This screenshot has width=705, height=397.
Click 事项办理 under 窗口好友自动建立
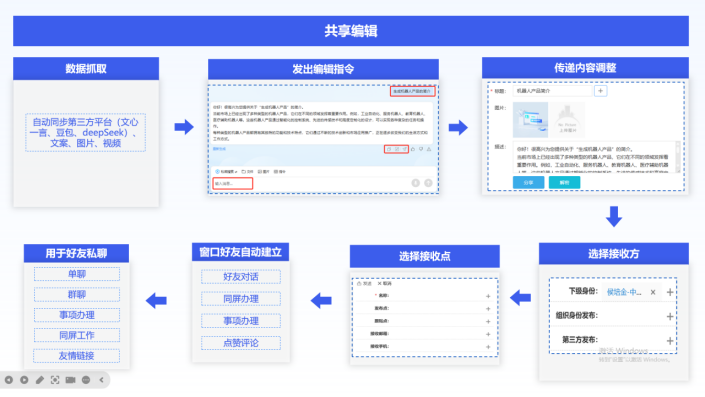[x=241, y=321]
